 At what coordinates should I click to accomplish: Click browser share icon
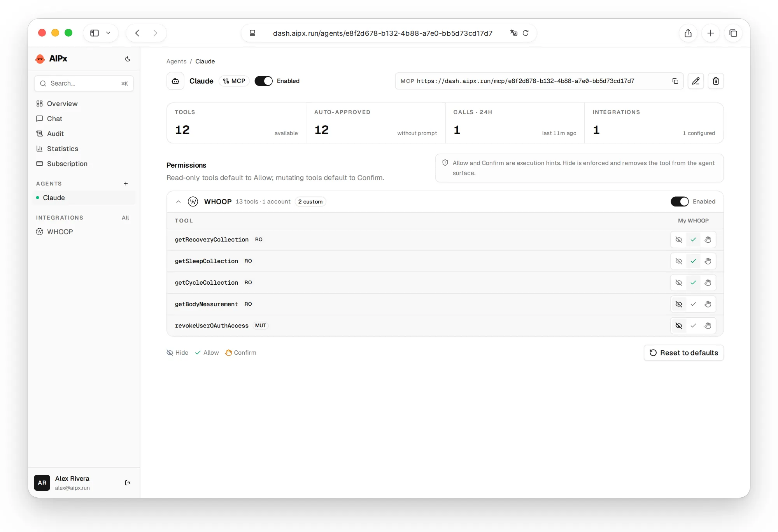tap(688, 33)
